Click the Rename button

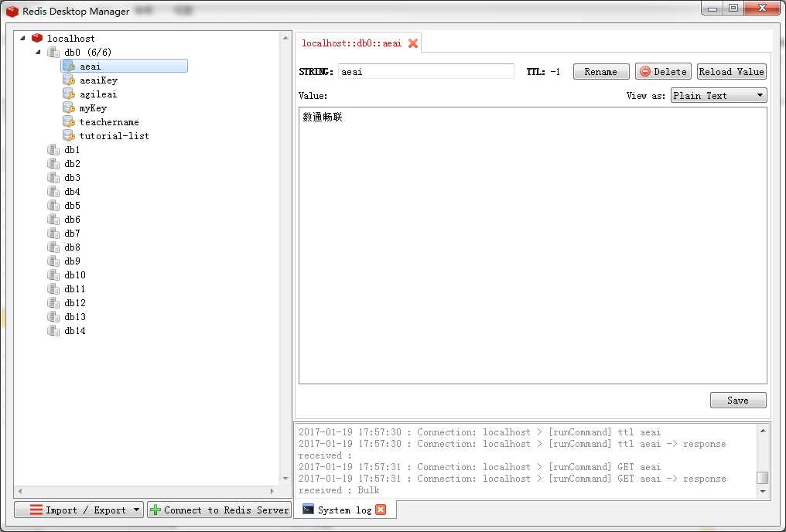pos(601,72)
